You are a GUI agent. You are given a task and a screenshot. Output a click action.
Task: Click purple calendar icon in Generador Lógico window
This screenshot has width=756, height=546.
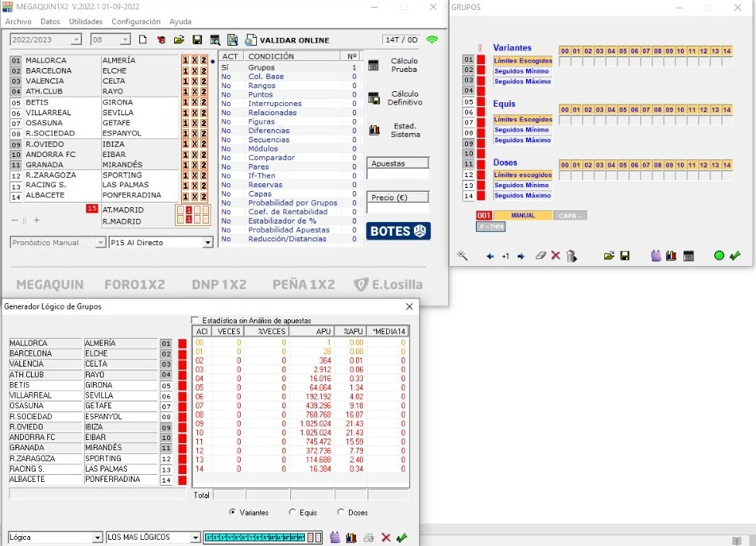(335, 537)
